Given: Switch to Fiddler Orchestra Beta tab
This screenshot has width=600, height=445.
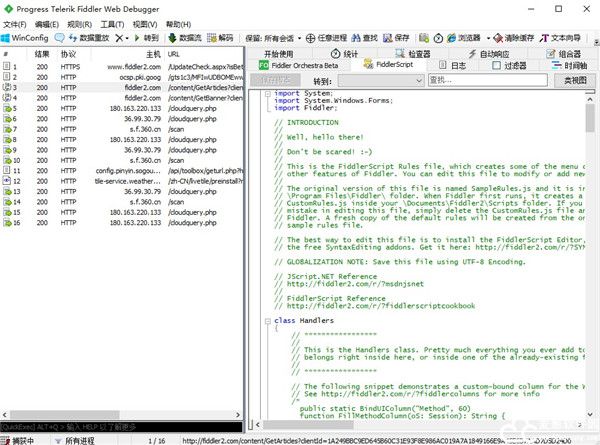Looking at the screenshot, I should [299, 65].
